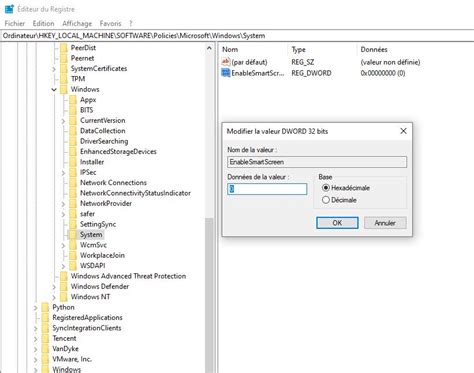The height and width of the screenshot is (373, 474).
Task: Select the Décimale base option
Action: click(339, 200)
